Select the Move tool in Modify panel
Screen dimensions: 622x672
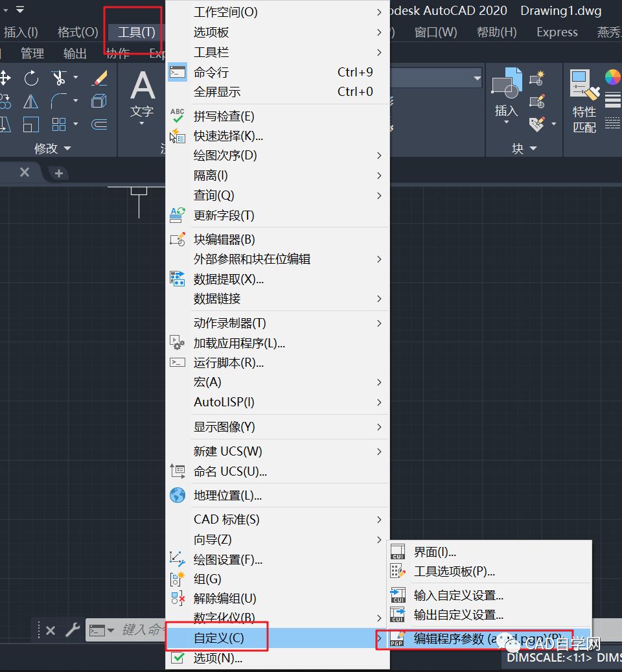coord(5,78)
